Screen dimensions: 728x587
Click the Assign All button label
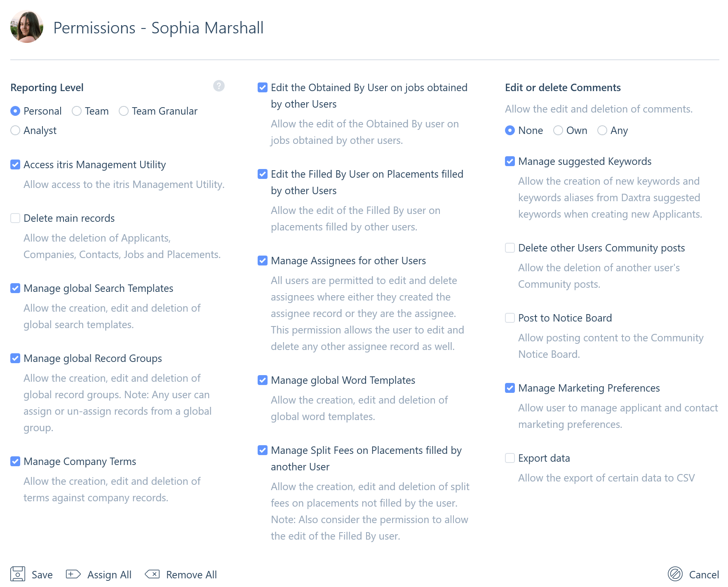pos(109,575)
